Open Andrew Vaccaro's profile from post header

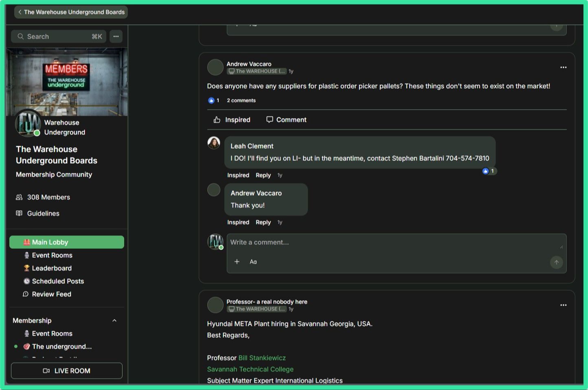click(x=249, y=64)
